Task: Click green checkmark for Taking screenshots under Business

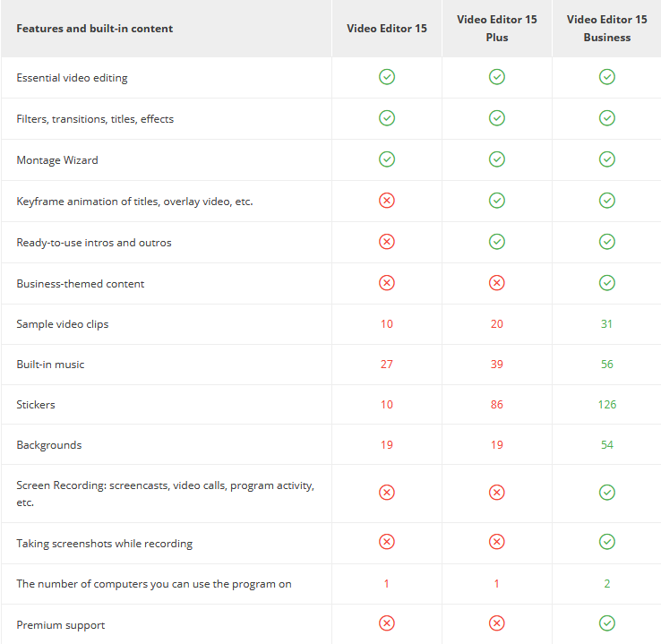Action: [x=606, y=542]
